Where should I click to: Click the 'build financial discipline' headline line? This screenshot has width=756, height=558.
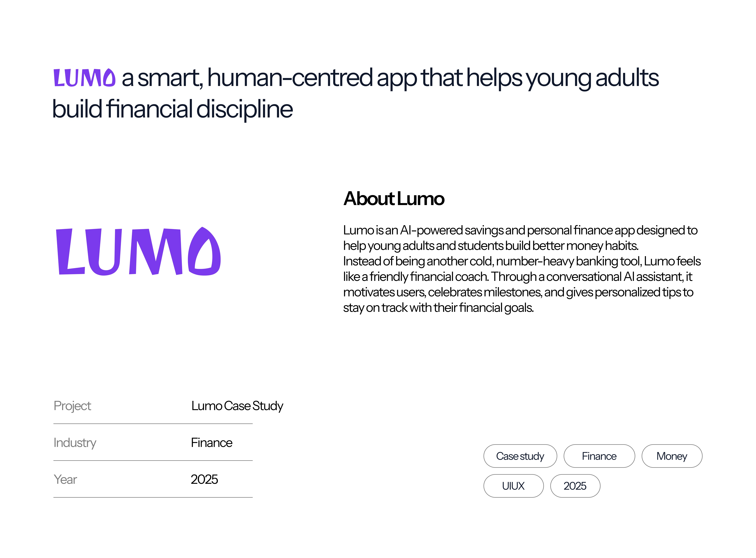(172, 109)
